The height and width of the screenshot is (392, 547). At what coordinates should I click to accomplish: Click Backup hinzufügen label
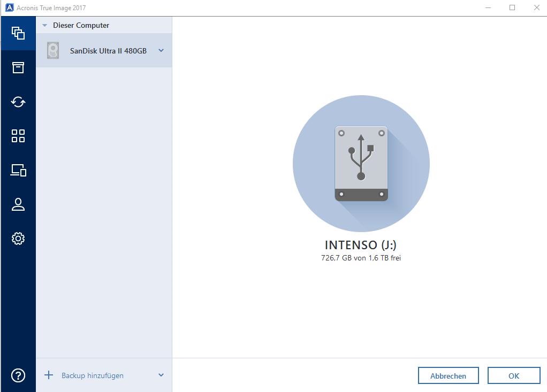(93, 375)
